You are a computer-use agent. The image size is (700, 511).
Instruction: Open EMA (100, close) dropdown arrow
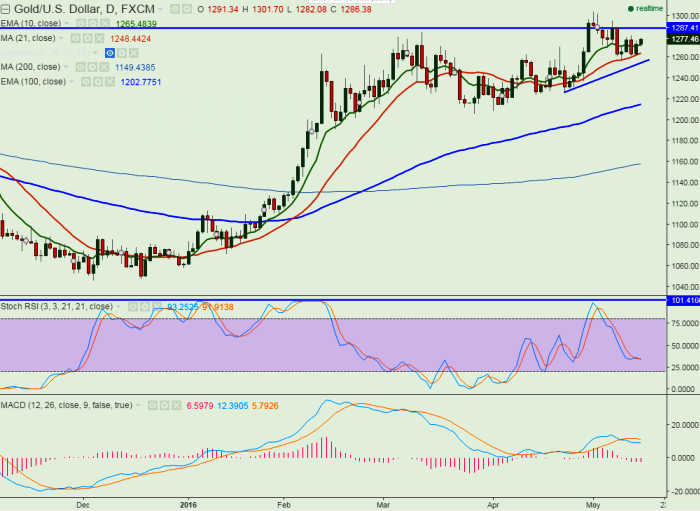click(72, 82)
